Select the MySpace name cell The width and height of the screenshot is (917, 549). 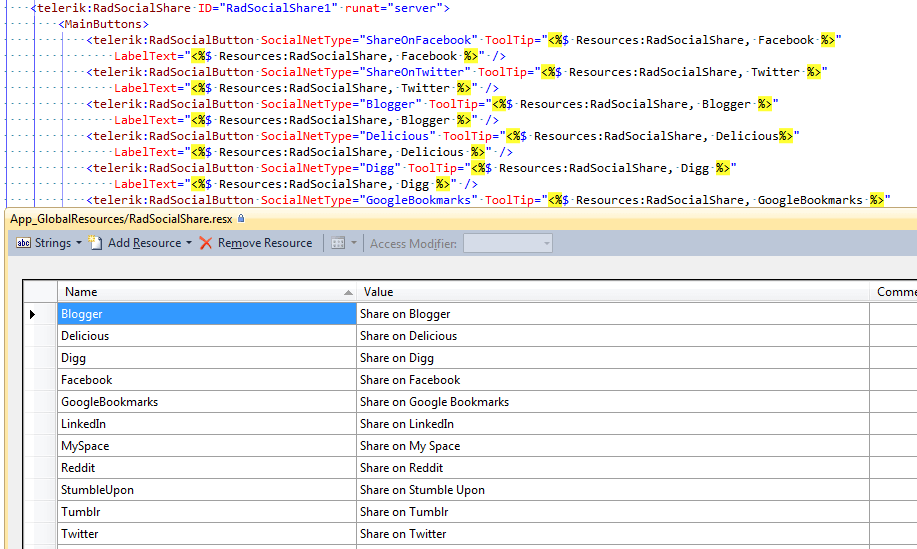[206, 446]
